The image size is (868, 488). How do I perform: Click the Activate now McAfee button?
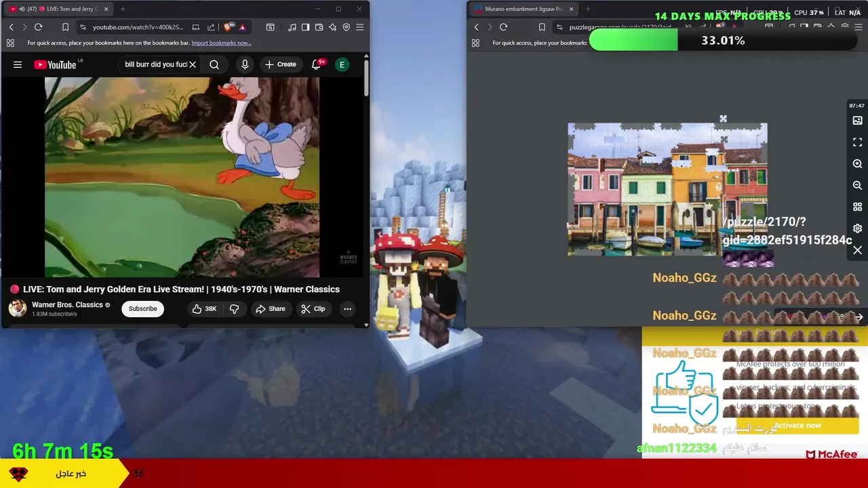coord(797,426)
